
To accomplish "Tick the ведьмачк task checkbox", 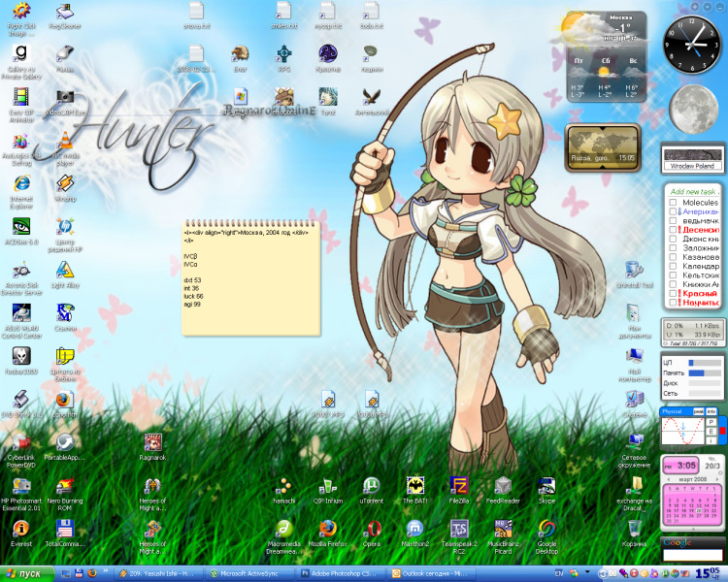I will point(673,220).
